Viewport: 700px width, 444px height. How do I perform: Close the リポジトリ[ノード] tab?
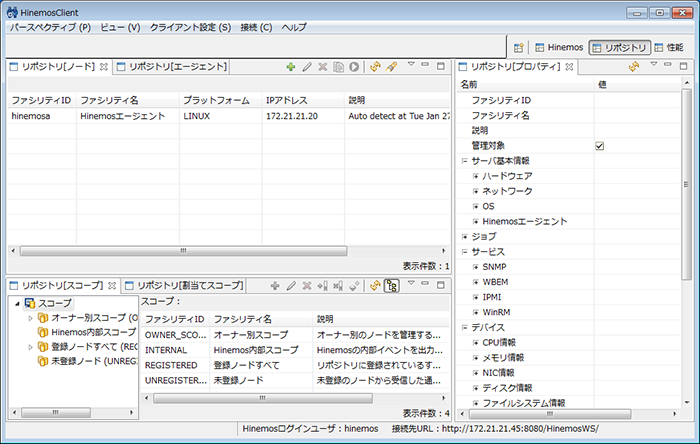click(103, 67)
